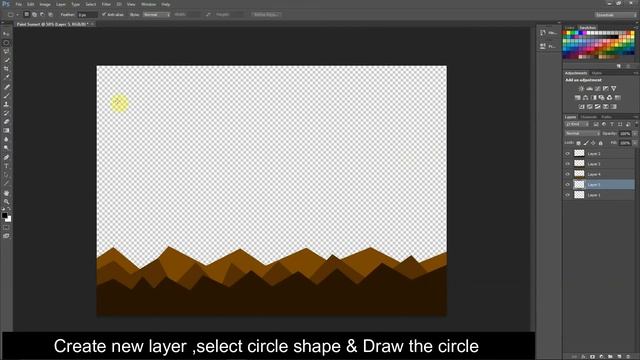Click the Layer 4 thumbnail
Viewport: 640px width, 360px height.
[579, 174]
